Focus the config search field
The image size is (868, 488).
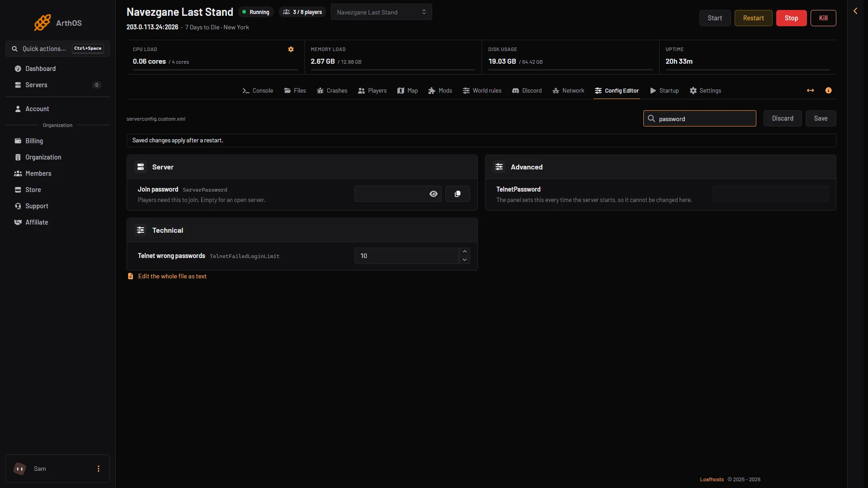click(699, 118)
